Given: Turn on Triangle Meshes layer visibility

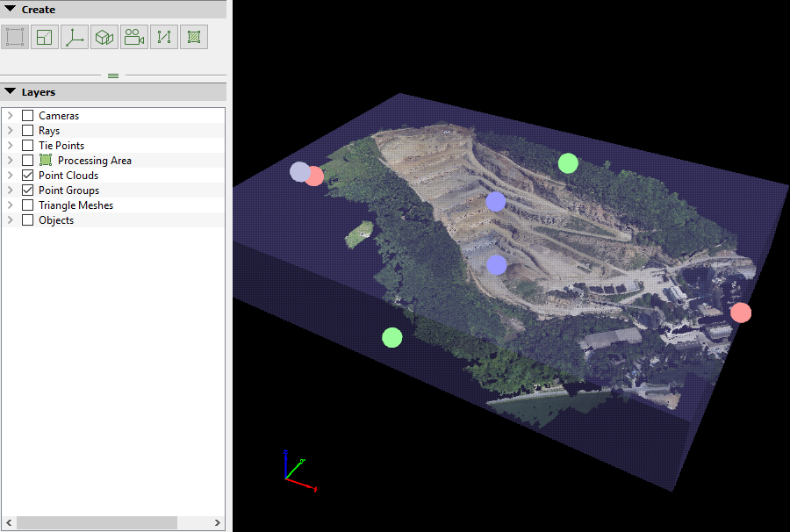Looking at the screenshot, I should click(28, 205).
